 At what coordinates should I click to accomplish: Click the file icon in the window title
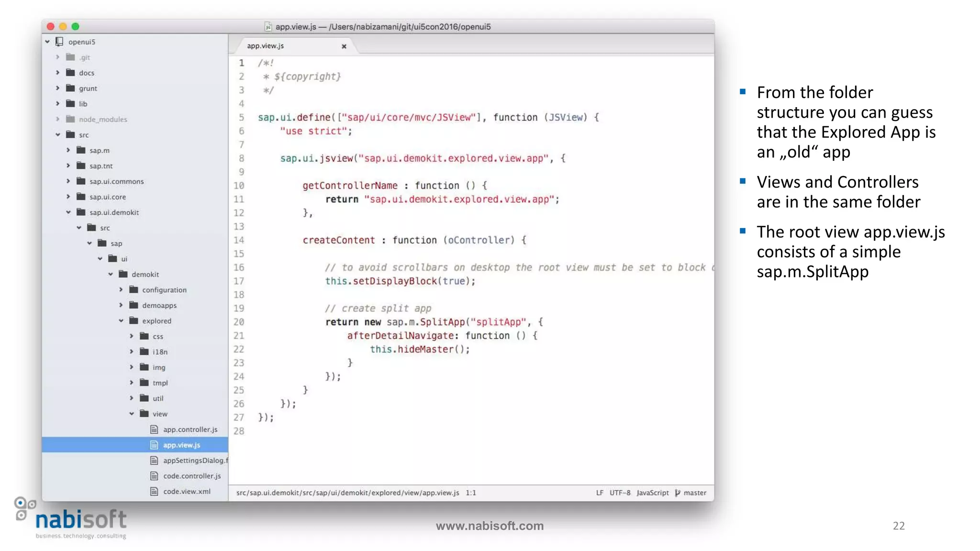point(268,27)
